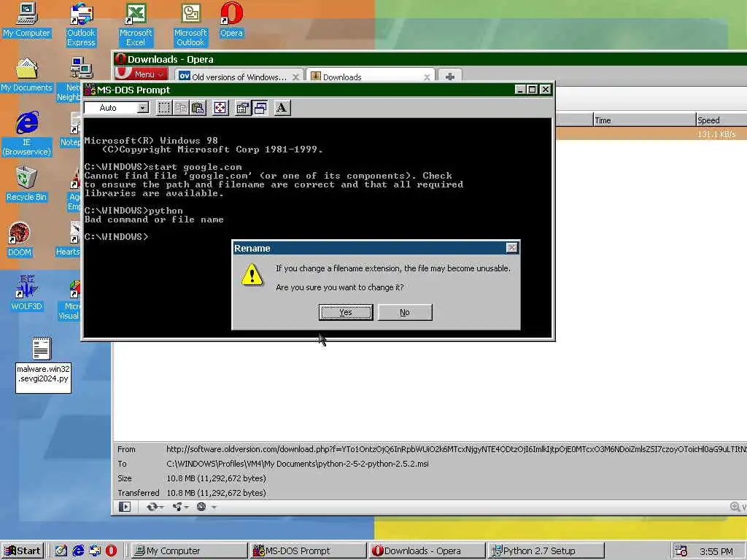
Task: Click the Time column header in Downloads
Action: pos(645,120)
